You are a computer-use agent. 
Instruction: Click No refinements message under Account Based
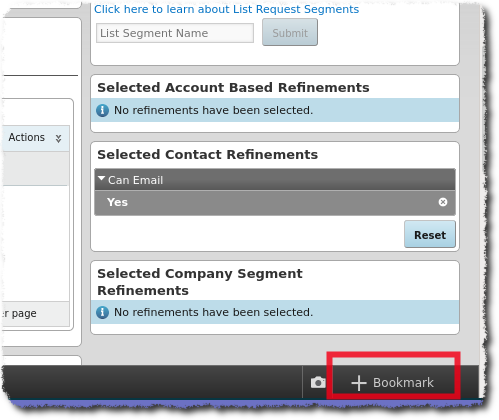pos(214,110)
